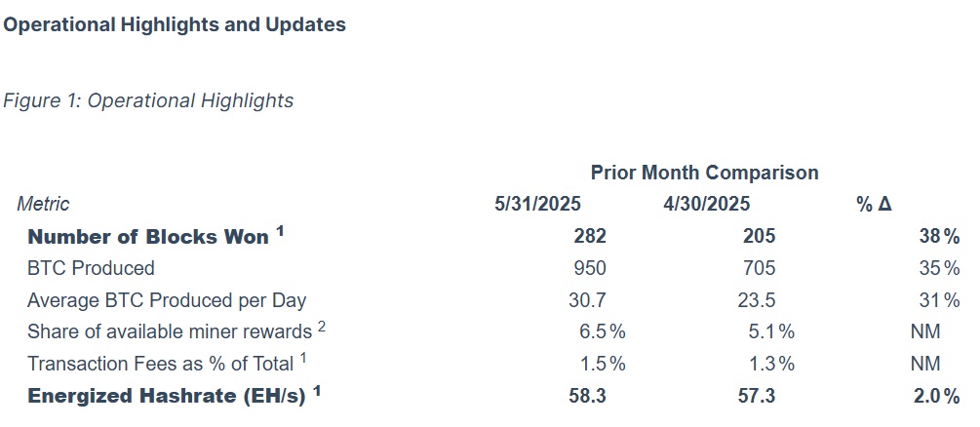980x427 pixels.
Task: Click the Energized Hashrate (EH/s) label
Action: tap(166, 396)
